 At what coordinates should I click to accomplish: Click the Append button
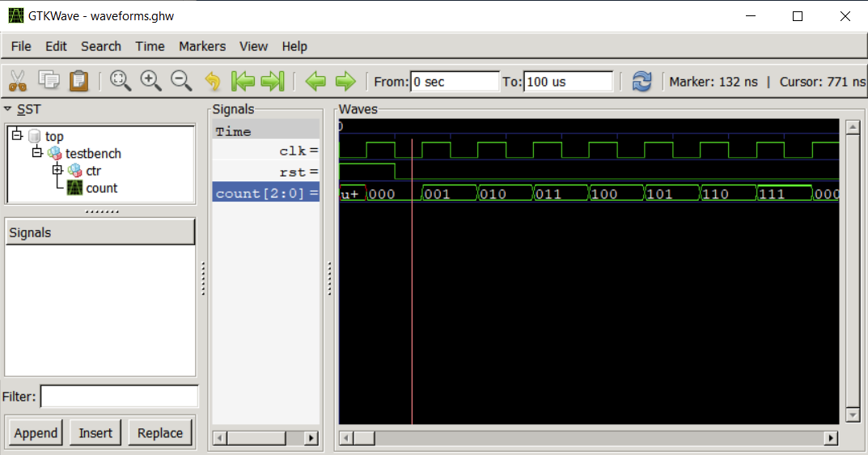pos(36,433)
